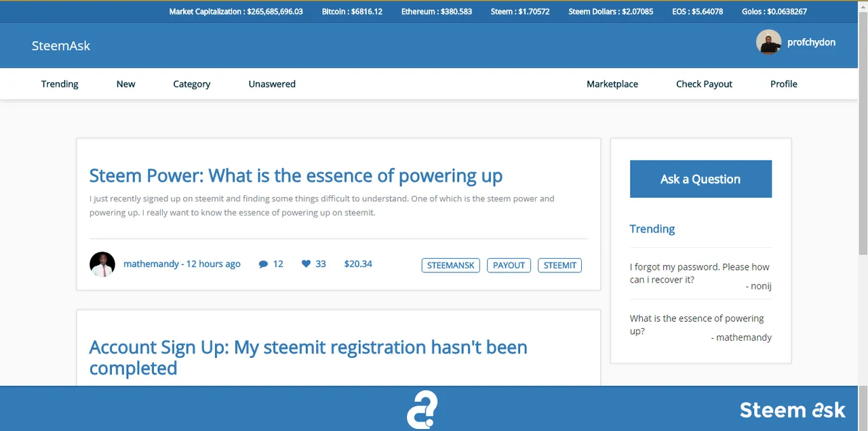Click '- mathemandy' author in sidebar
This screenshot has height=431, width=868.
click(x=741, y=337)
